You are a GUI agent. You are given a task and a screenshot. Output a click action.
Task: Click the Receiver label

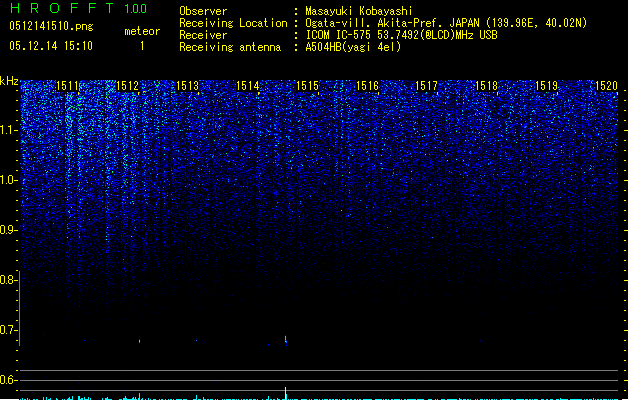pos(203,35)
